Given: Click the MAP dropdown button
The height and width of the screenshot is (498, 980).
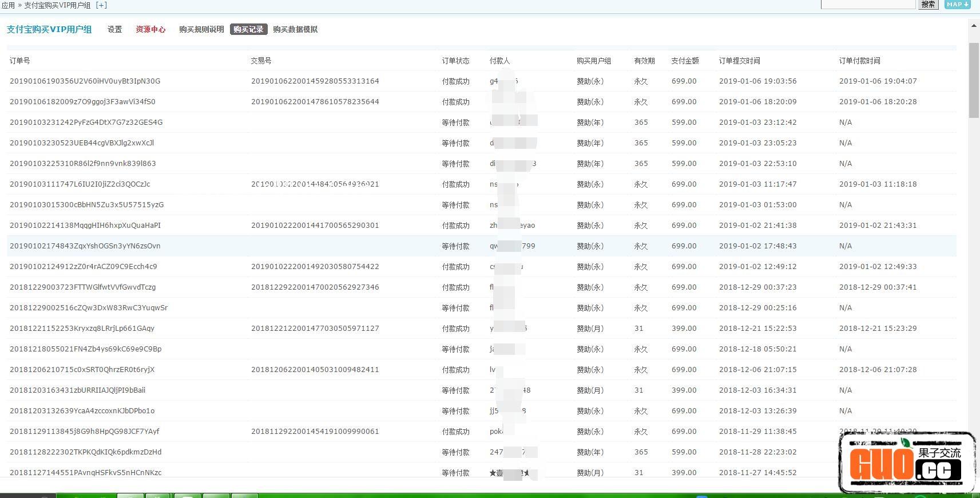Looking at the screenshot, I should click(957, 5).
